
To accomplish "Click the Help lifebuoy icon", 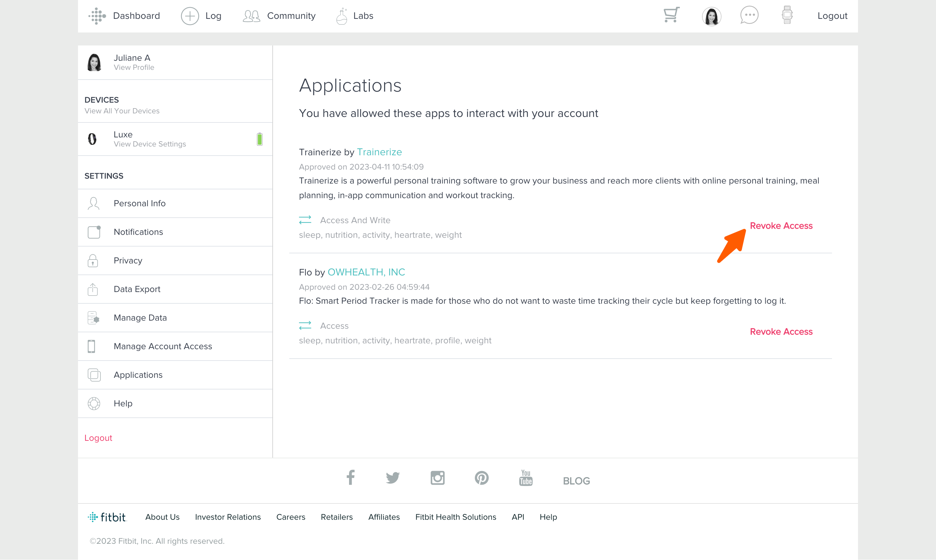I will [x=94, y=403].
